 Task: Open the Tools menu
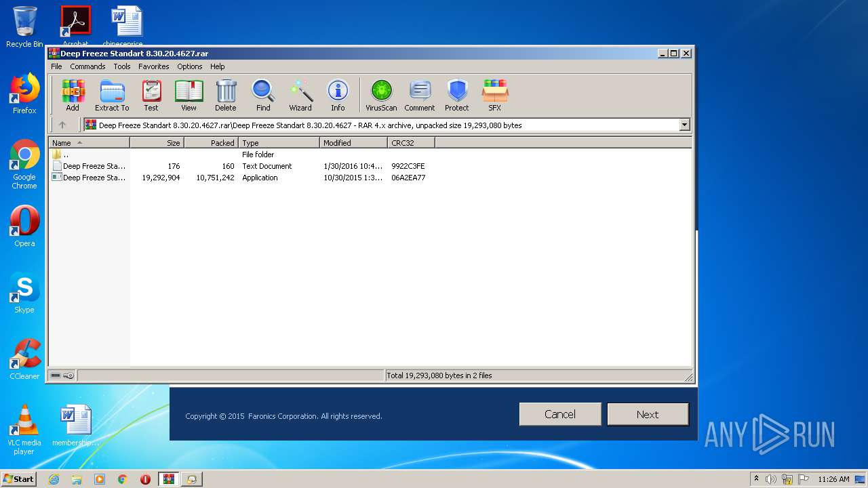coord(122,66)
